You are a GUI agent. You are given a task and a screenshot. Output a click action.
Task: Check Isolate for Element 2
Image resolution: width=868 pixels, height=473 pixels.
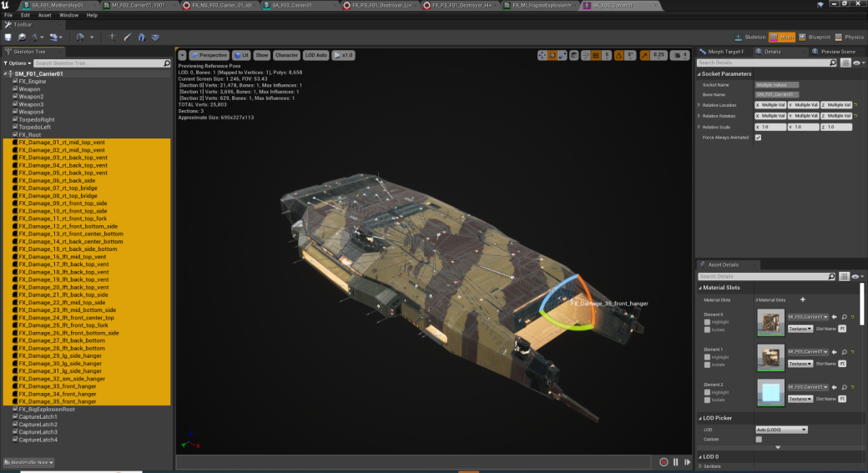[709, 400]
